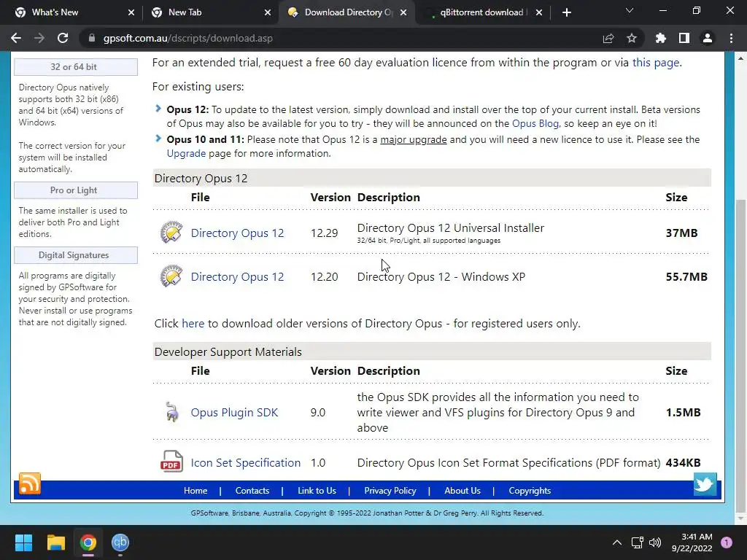Open the Copyrights footer link

tap(530, 491)
